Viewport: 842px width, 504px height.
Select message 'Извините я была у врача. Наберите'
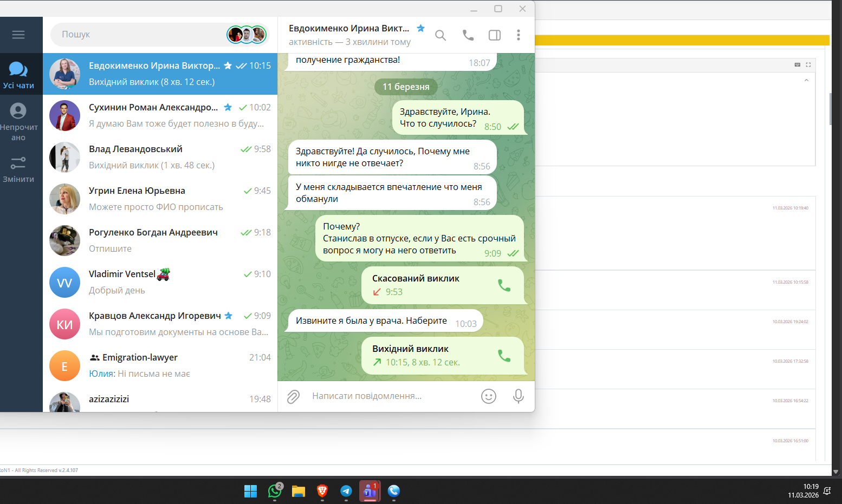[386, 322]
